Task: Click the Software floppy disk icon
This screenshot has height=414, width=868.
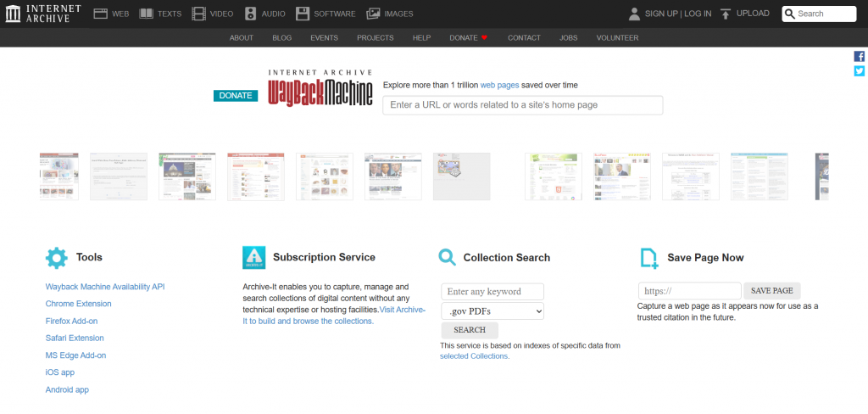Action: 303,14
